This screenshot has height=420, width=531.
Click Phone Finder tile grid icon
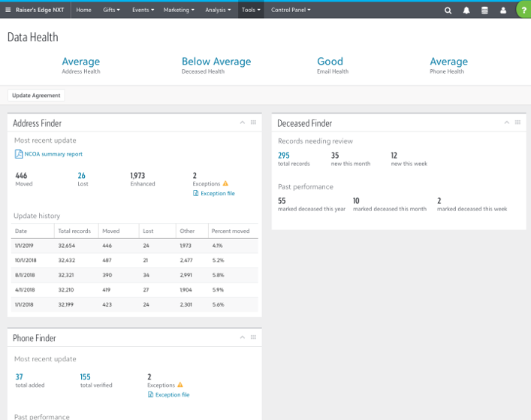(x=254, y=338)
